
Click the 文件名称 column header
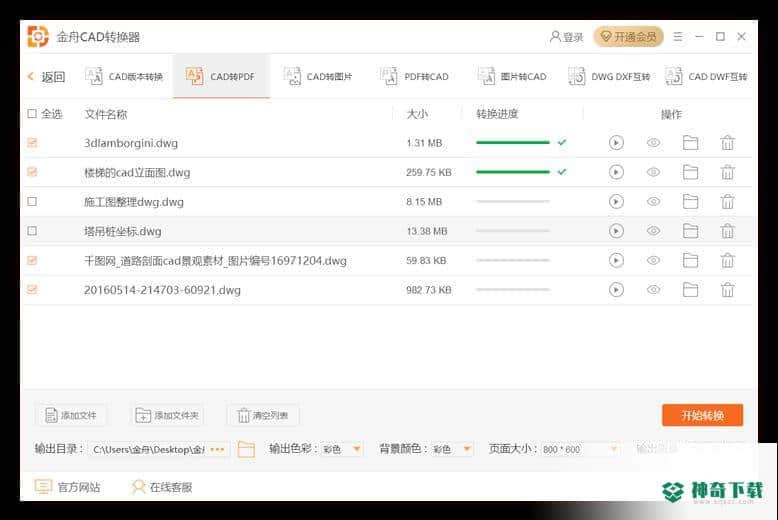106,114
